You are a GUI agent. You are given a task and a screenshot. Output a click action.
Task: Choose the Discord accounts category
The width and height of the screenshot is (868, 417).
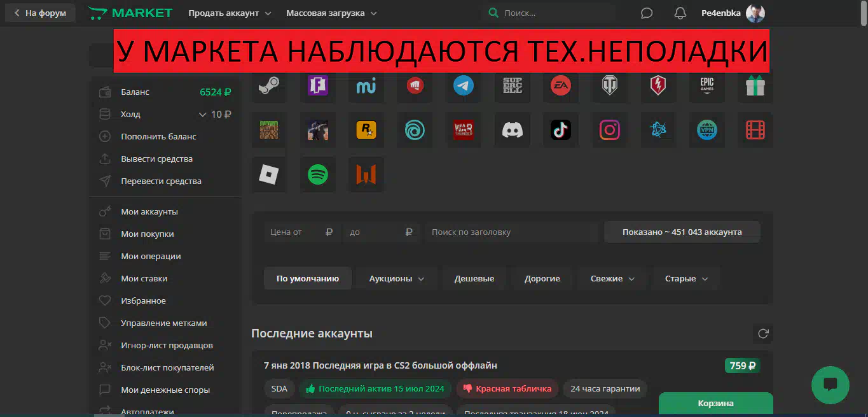[512, 130]
